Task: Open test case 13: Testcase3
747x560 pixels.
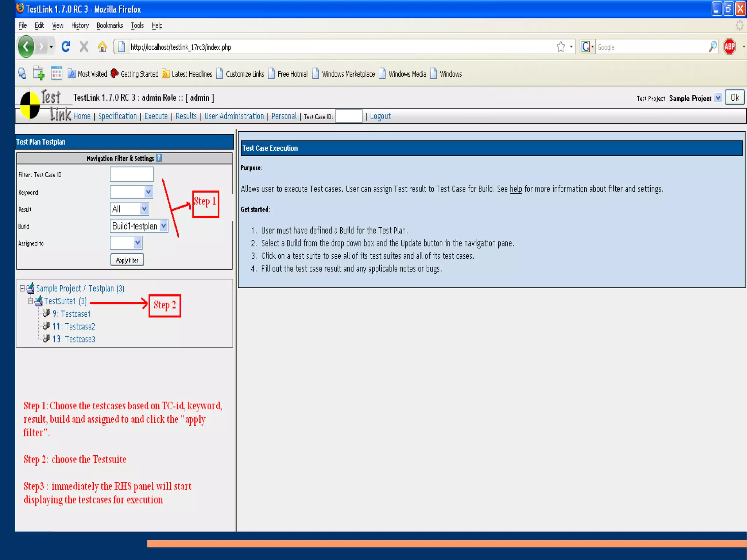Action: 74,339
